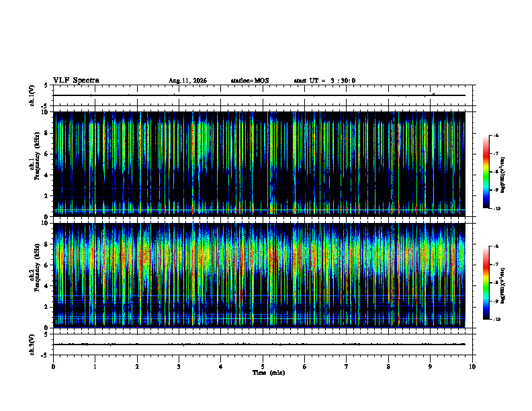Click the "-8" label on ch.2 color scale
The height and width of the screenshot is (411, 532).
click(496, 283)
